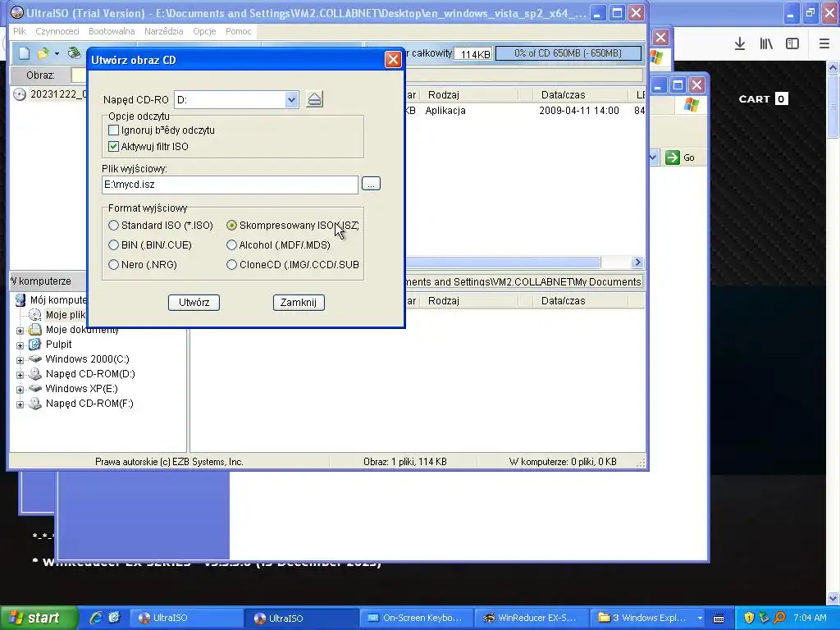Open the Plik menu
The height and width of the screenshot is (630, 840).
click(x=20, y=31)
